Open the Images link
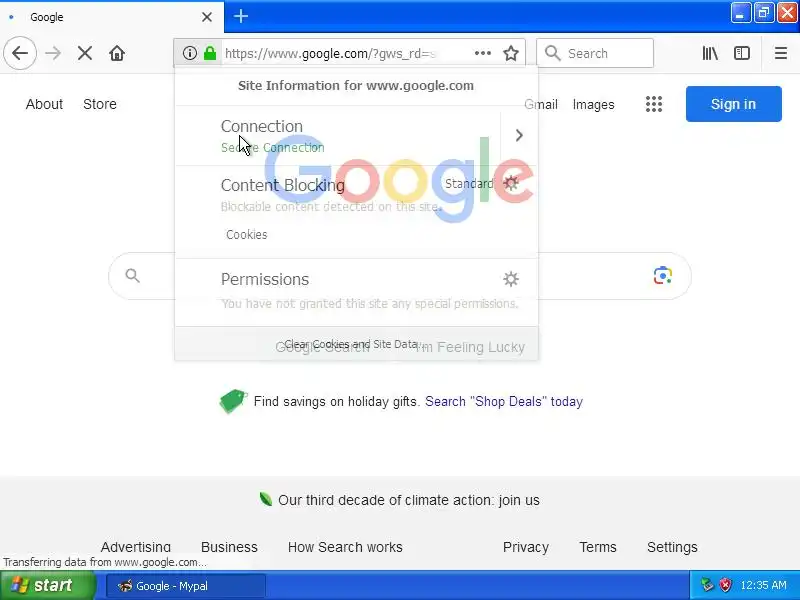800x600 pixels. point(593,105)
